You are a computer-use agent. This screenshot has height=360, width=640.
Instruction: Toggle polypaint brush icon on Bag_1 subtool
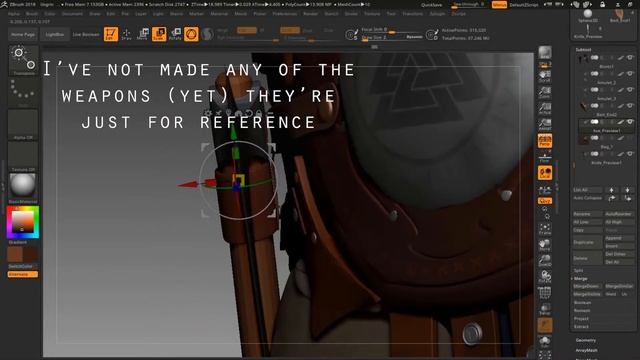click(x=621, y=138)
